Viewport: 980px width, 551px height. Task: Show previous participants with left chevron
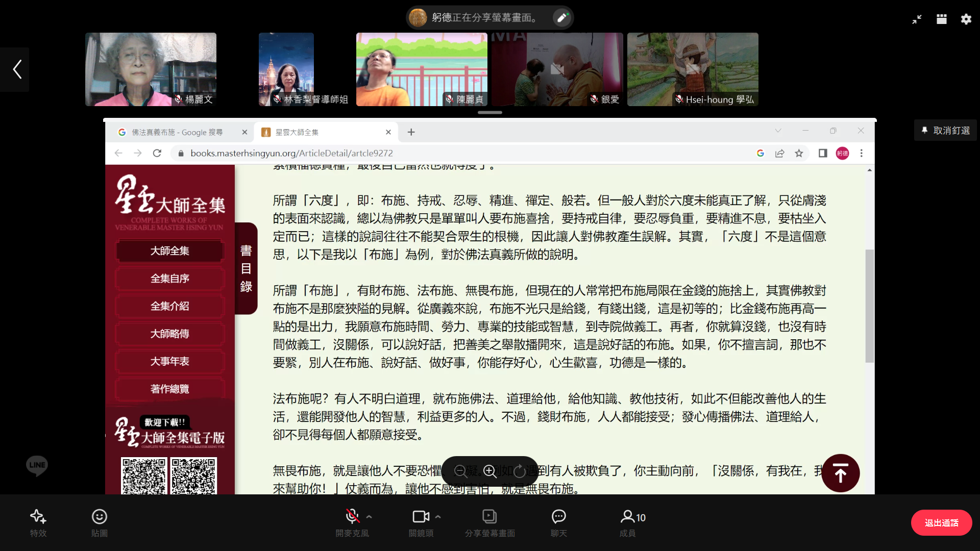click(17, 69)
